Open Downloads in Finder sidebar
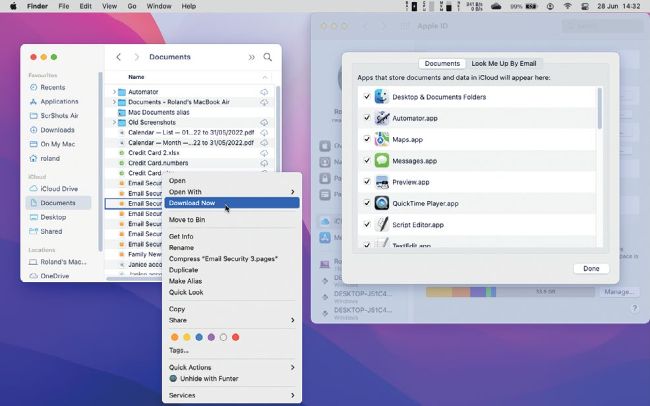 (x=52, y=130)
